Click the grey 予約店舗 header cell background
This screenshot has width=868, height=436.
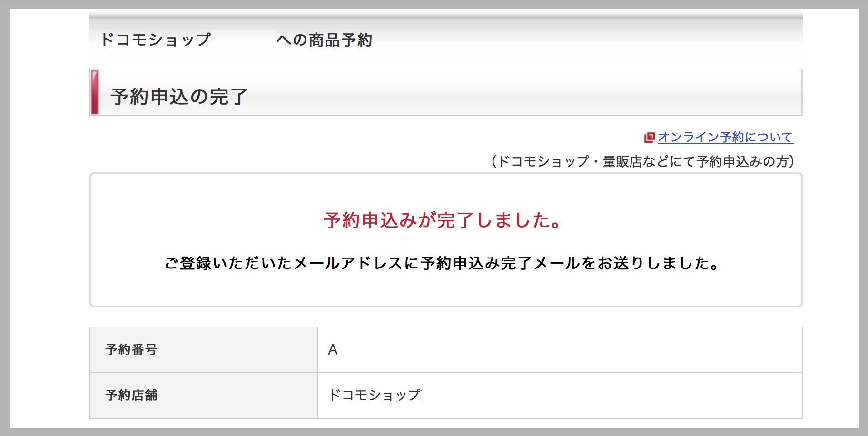(204, 396)
